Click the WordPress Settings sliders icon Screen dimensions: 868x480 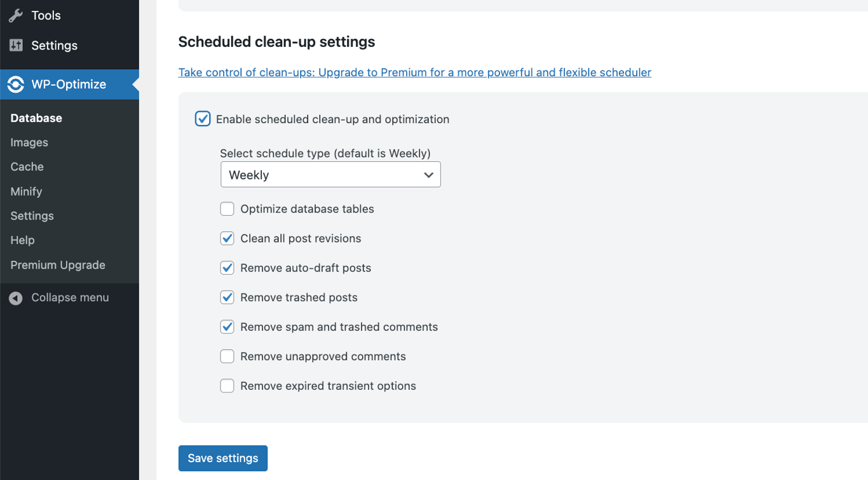(x=16, y=45)
